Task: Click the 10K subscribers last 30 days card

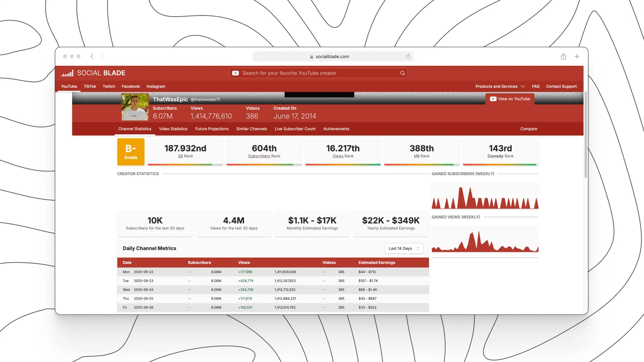Action: (155, 223)
